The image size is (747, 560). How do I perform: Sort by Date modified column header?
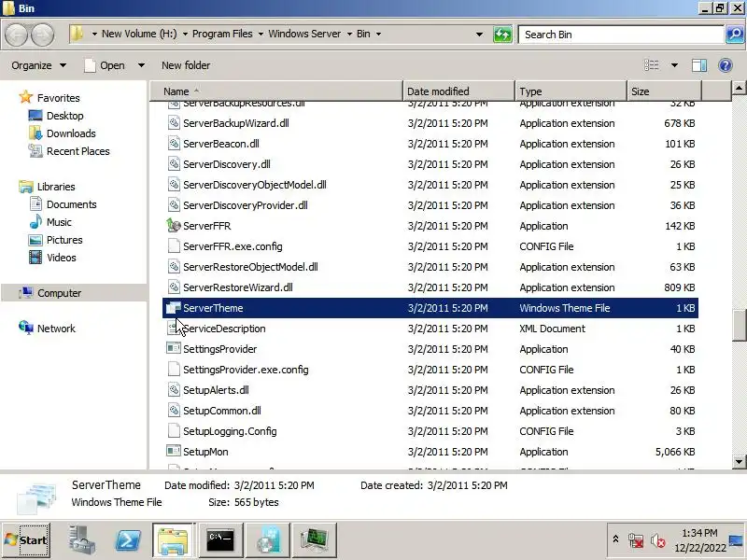click(458, 91)
